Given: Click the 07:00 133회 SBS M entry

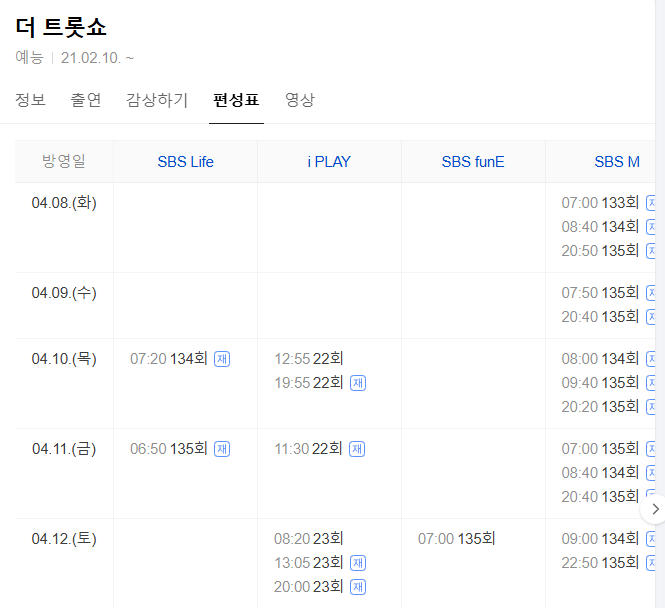Looking at the screenshot, I should point(600,203).
